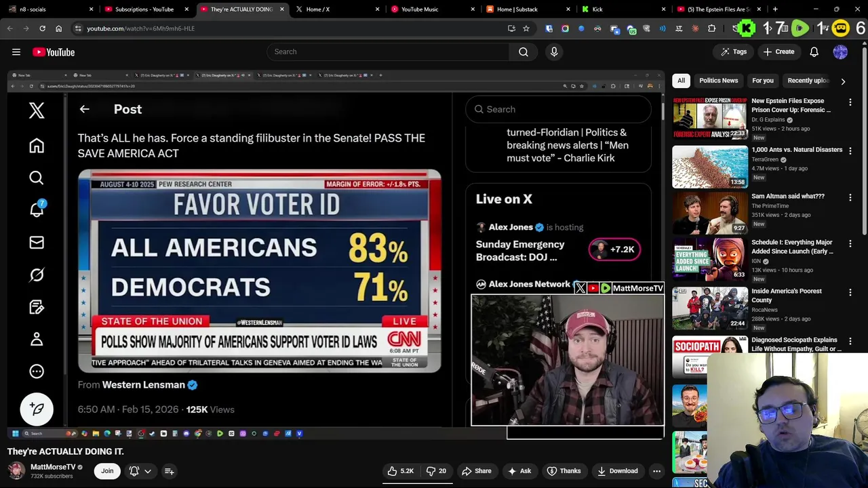Show more filter chips with right chevron
The image size is (868, 488).
(x=843, y=81)
